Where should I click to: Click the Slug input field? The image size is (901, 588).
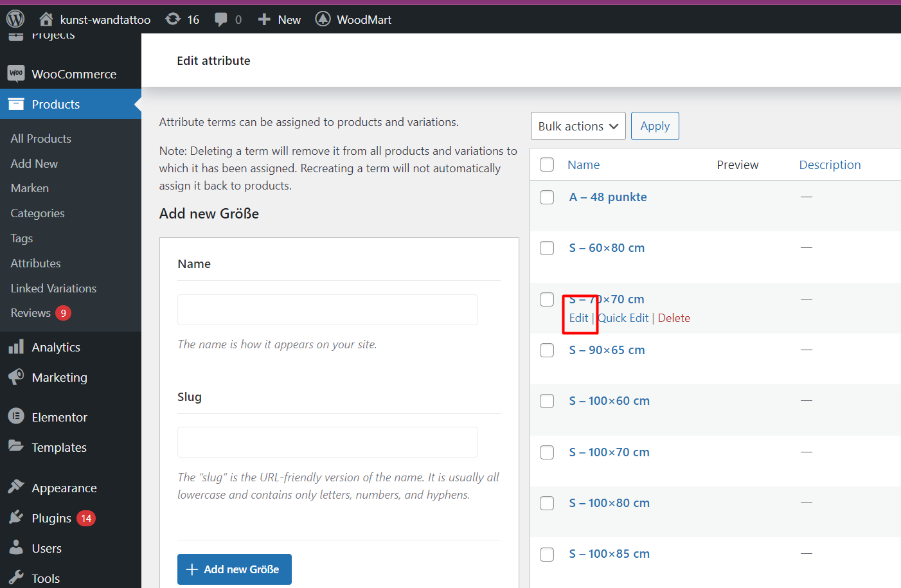pos(328,442)
